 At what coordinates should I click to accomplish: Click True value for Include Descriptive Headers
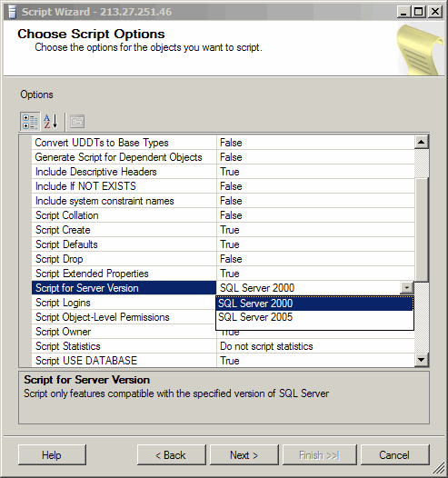coord(315,172)
